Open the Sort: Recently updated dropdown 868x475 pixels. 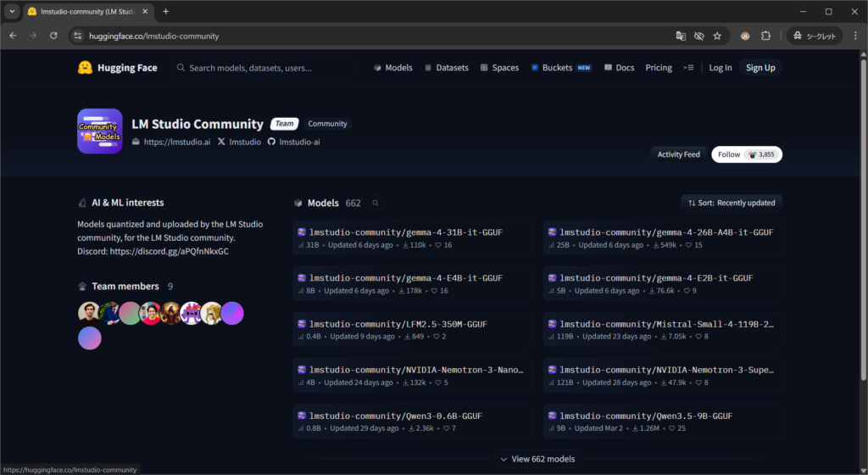pyautogui.click(x=732, y=203)
